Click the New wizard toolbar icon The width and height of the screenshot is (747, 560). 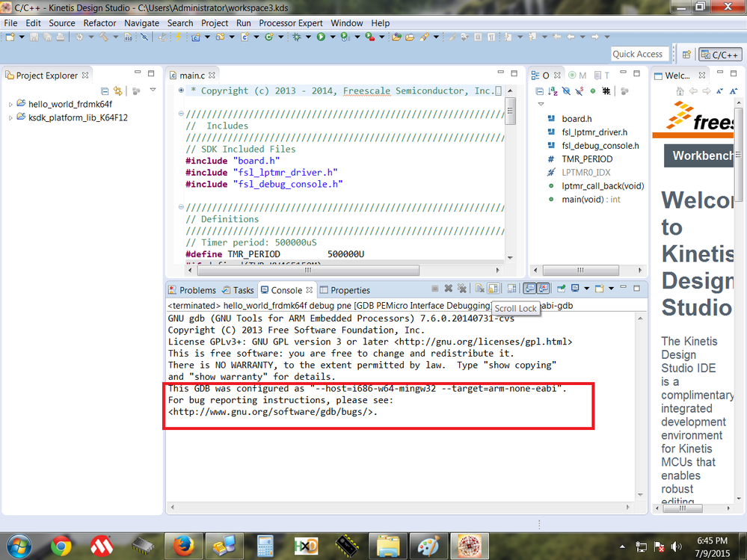(x=10, y=37)
